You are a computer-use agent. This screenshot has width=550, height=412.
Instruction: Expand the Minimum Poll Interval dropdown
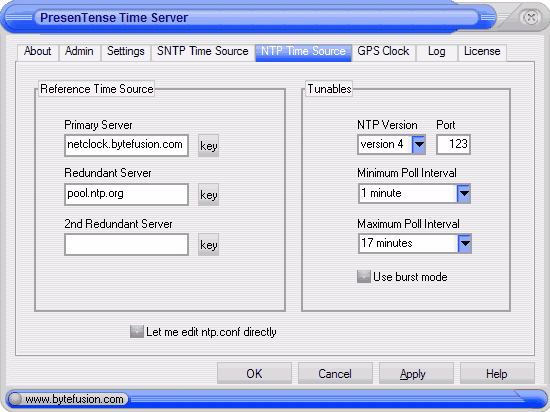[x=414, y=194]
